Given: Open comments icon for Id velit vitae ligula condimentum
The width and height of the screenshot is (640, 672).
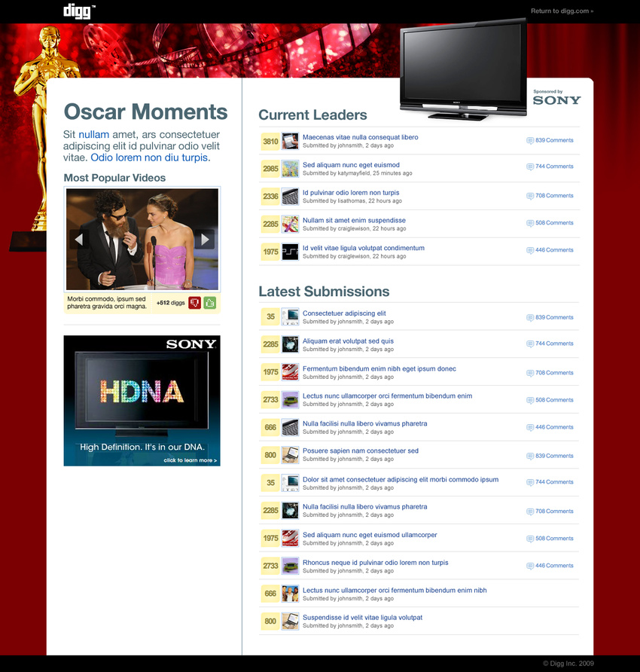Looking at the screenshot, I should pyautogui.click(x=530, y=250).
